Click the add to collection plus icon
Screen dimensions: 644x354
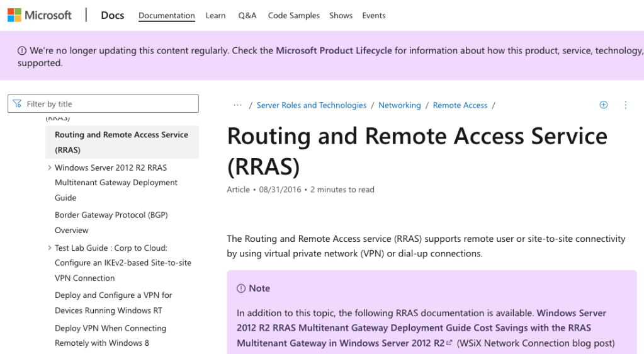(x=603, y=105)
